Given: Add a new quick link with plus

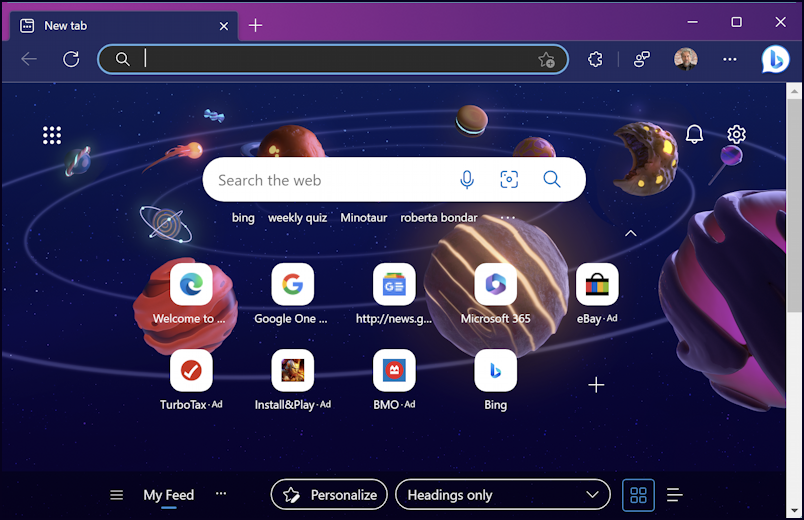Looking at the screenshot, I should [x=596, y=385].
